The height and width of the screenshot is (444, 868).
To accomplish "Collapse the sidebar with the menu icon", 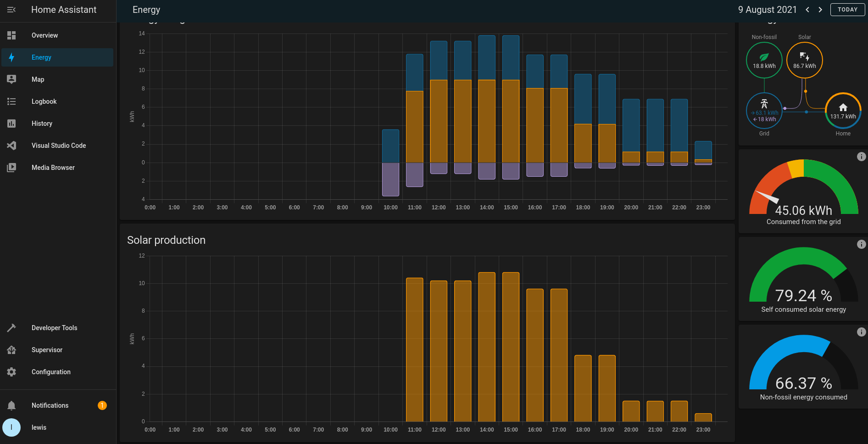I will point(11,10).
